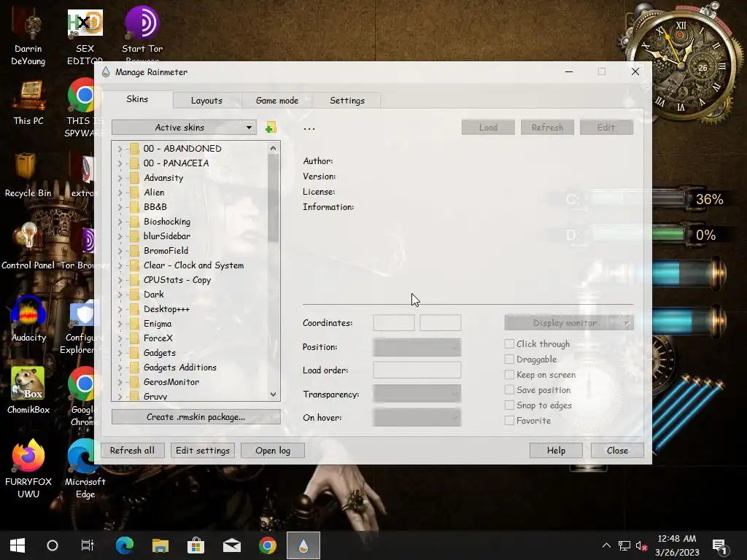Click the Edit settings button
The image size is (747, 560).
point(203,451)
